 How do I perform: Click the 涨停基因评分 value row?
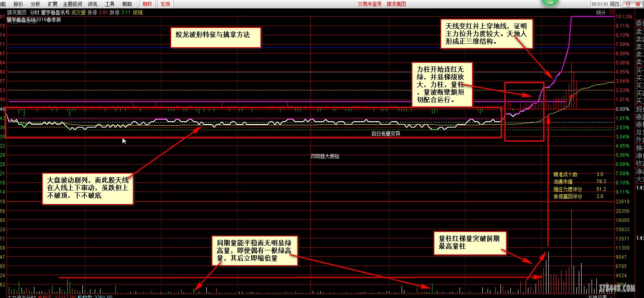click(x=578, y=196)
